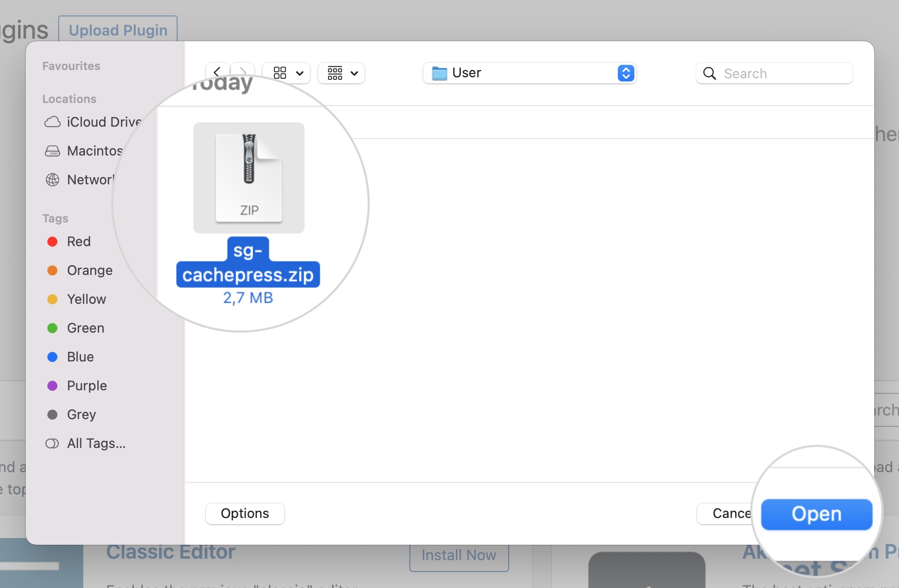This screenshot has height=588, width=899.
Task: Click Install Now for Classic Editor
Action: [459, 556]
